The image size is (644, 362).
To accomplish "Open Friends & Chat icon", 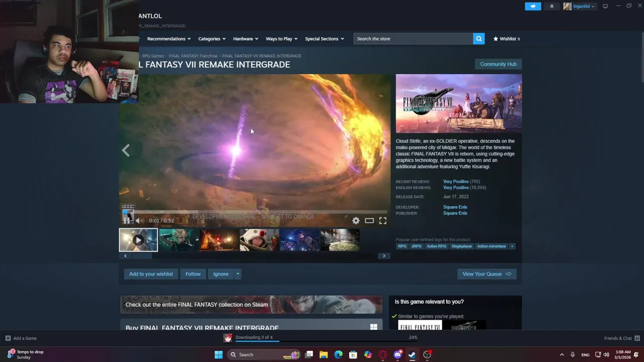I will coord(637,338).
